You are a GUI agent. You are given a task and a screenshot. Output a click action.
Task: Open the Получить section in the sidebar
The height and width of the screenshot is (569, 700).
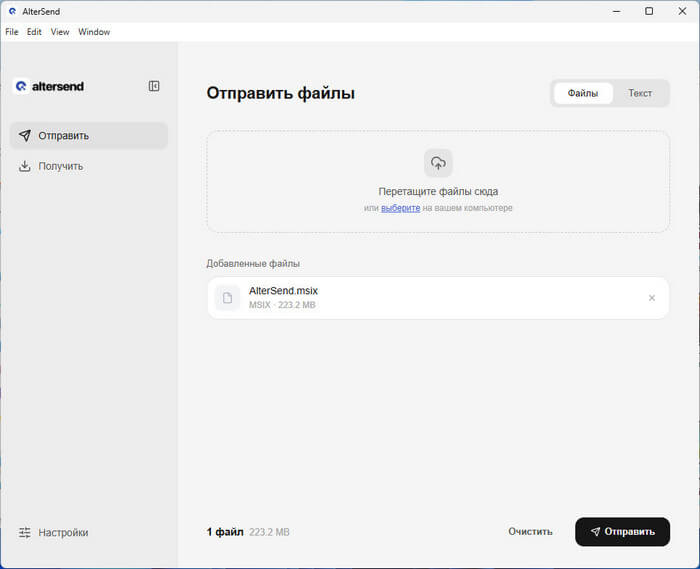89,166
